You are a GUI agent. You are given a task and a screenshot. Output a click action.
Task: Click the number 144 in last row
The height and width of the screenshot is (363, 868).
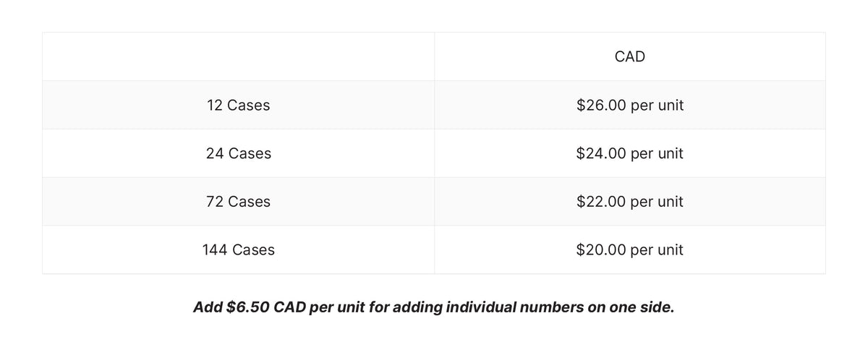[x=215, y=250]
